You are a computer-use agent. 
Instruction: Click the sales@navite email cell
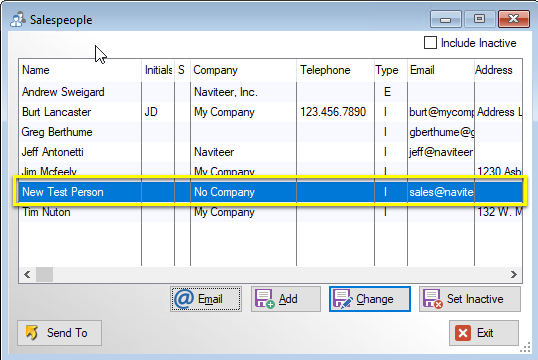click(441, 192)
